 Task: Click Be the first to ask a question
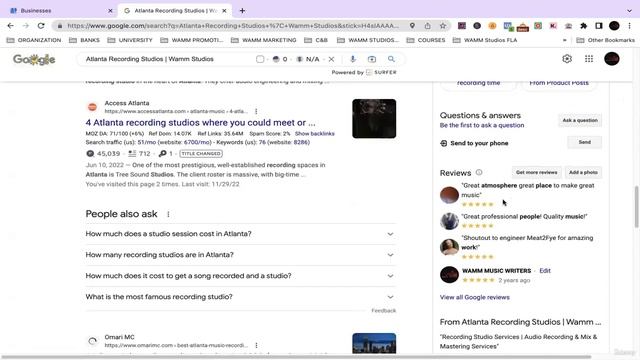[482, 125]
